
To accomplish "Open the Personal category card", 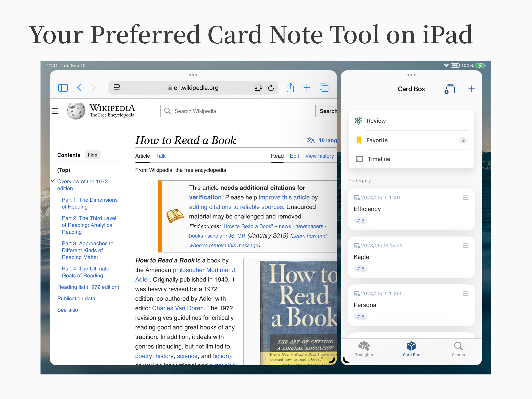I will click(411, 305).
